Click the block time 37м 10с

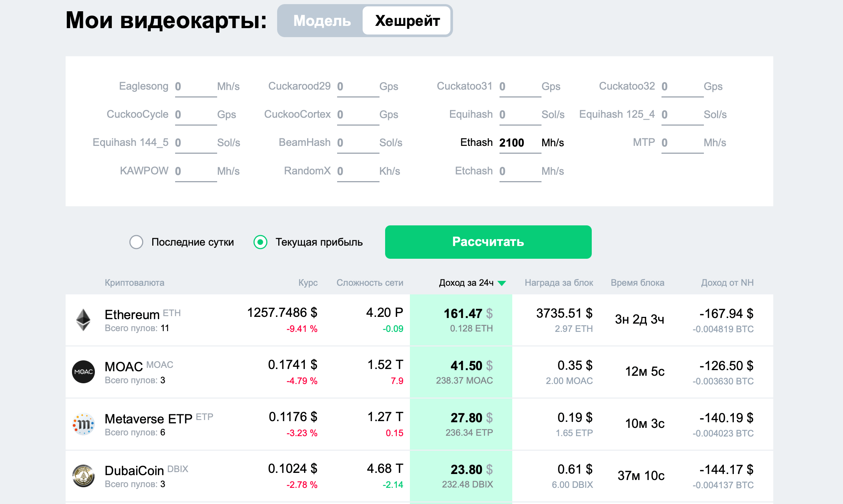pyautogui.click(x=641, y=476)
